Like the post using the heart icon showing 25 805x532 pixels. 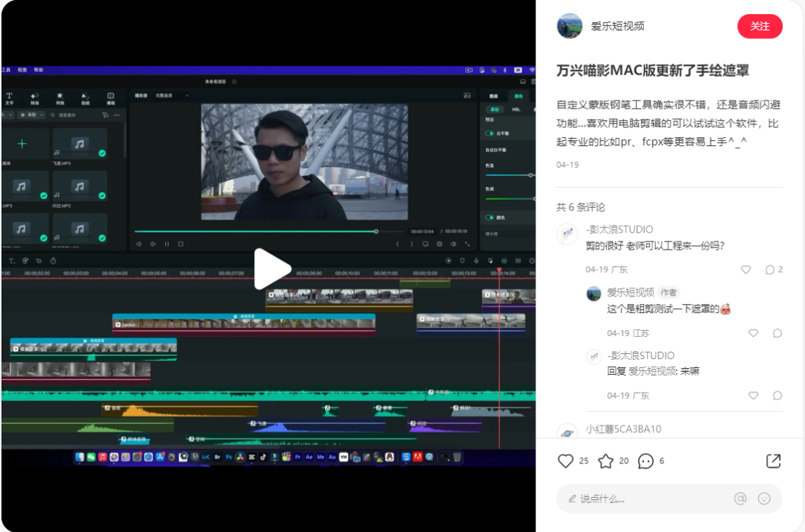pos(565,460)
